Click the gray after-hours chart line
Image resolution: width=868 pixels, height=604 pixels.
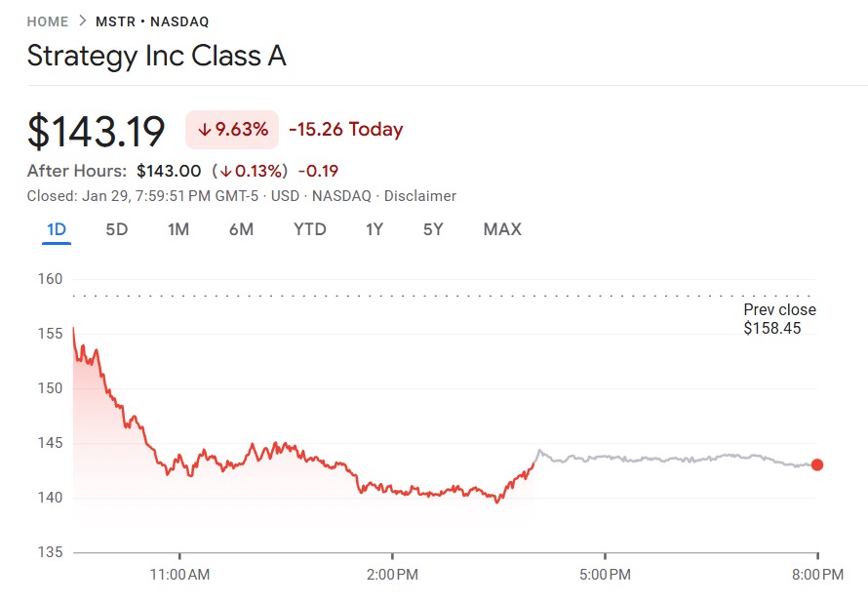tap(673, 458)
